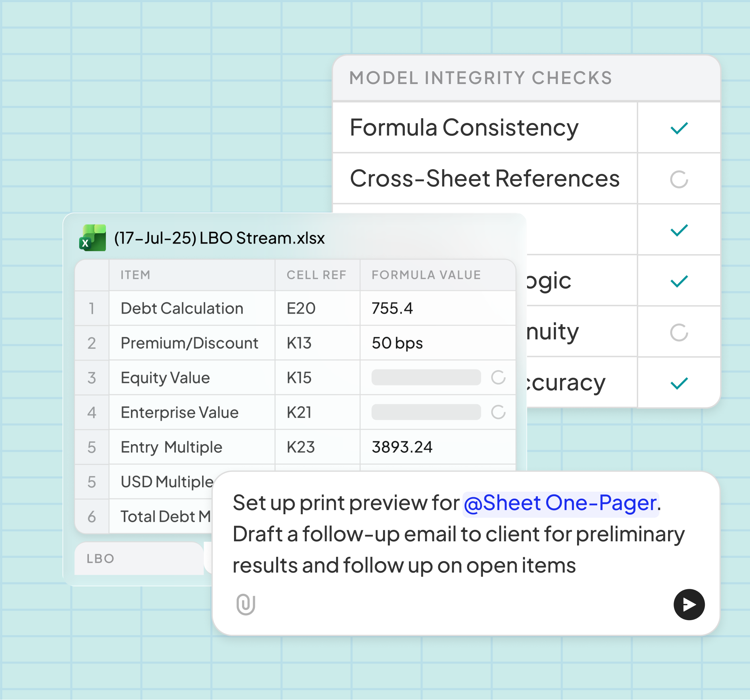Click the Equity Value progress placeholder bar
The image size is (750, 700).
coord(426,377)
